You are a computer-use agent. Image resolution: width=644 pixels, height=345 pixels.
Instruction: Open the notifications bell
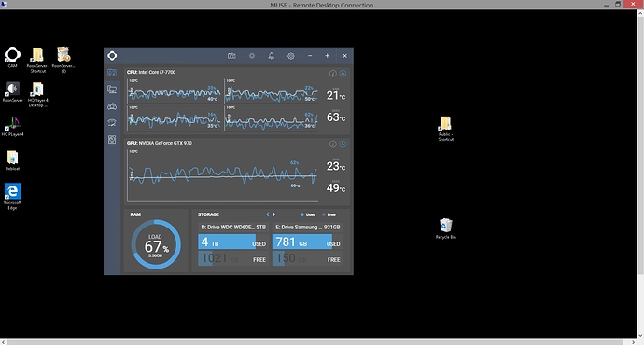point(271,56)
